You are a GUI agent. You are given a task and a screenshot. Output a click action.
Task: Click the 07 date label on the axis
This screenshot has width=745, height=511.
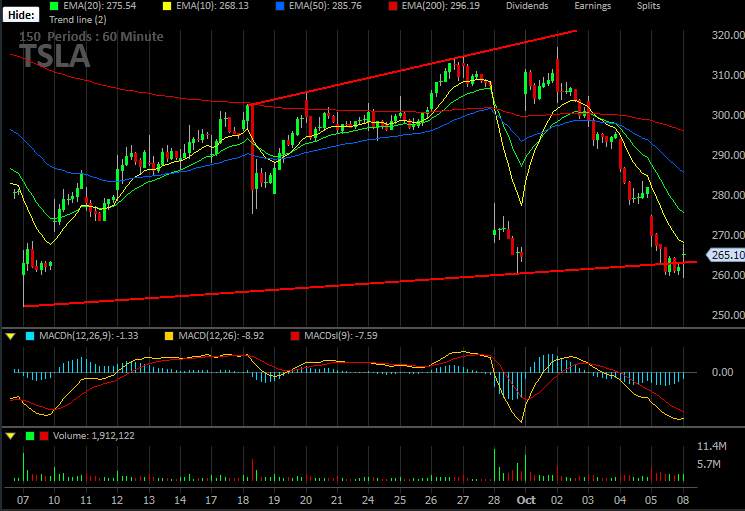coord(23,500)
